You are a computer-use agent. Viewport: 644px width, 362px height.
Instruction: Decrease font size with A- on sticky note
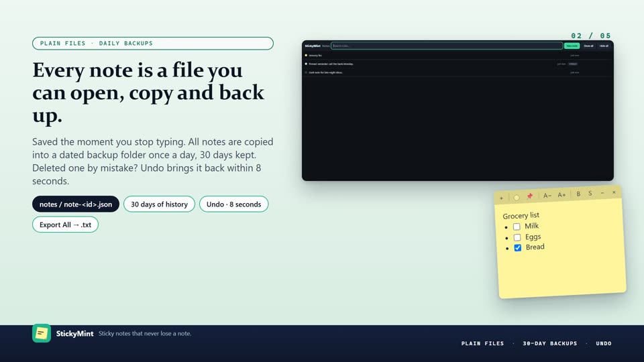(547, 196)
